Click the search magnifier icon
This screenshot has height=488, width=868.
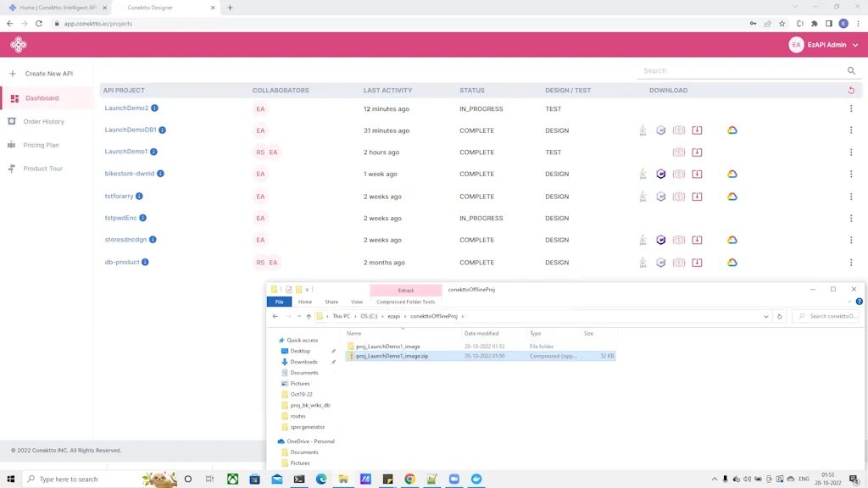coord(851,70)
